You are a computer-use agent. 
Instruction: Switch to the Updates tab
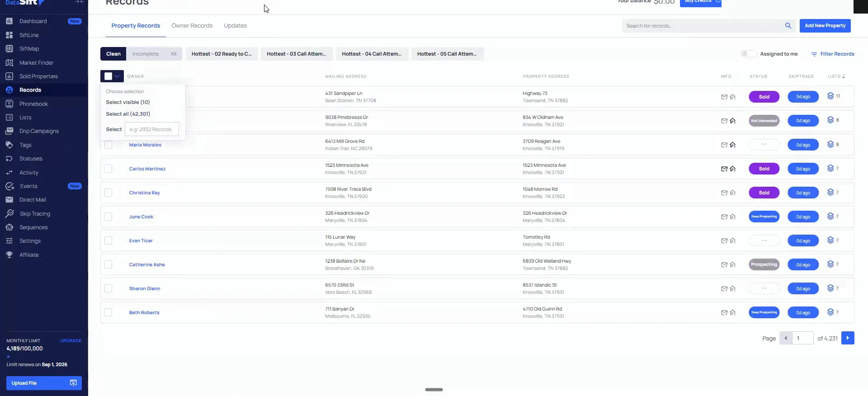(x=235, y=26)
